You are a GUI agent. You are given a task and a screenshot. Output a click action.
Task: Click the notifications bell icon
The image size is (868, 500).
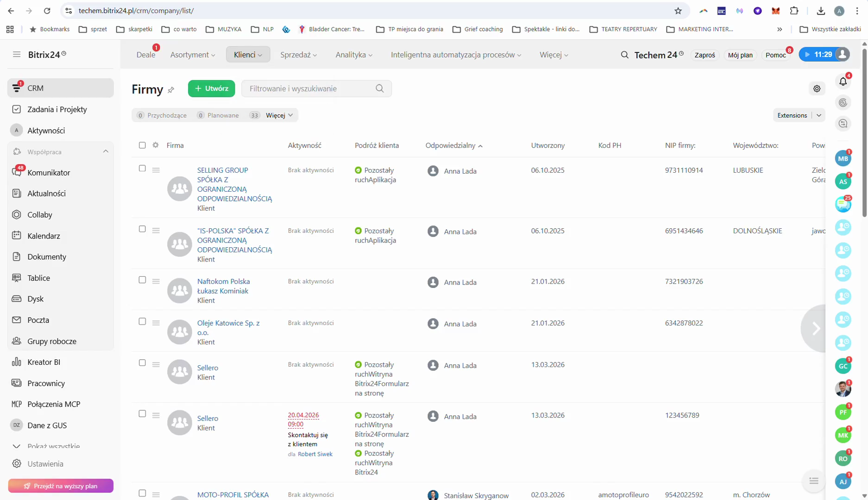point(843,81)
